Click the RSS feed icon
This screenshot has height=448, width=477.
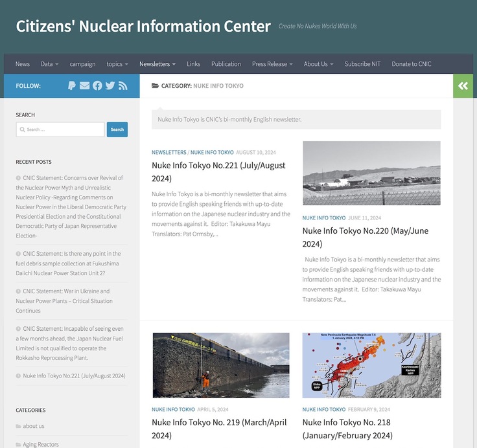click(122, 85)
